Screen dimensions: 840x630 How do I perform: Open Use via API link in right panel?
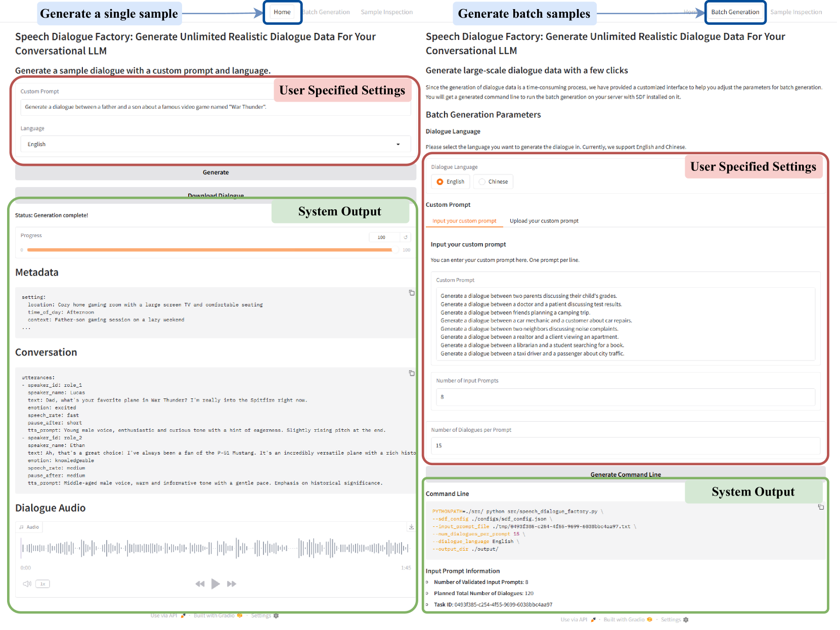tap(578, 620)
